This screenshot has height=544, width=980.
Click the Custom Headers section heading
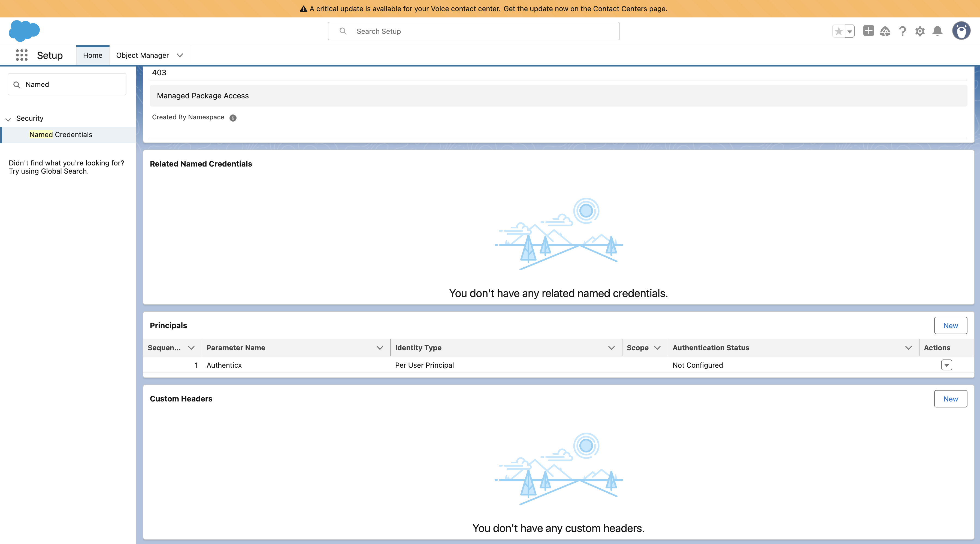181,399
